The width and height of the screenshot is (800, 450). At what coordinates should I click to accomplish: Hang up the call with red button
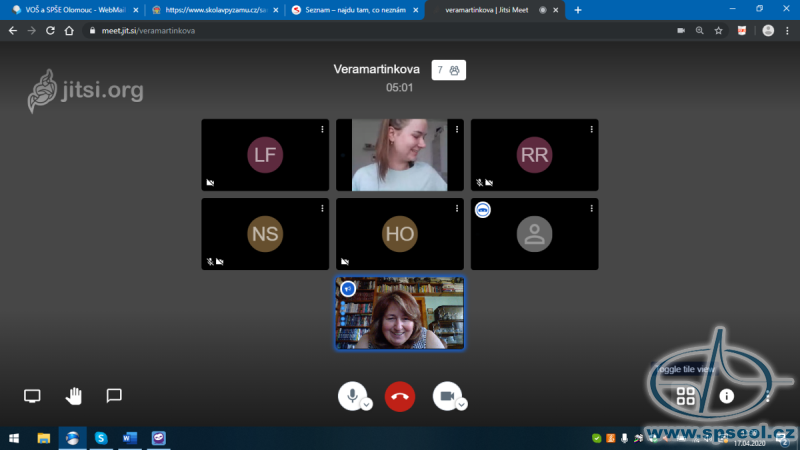[x=400, y=396]
